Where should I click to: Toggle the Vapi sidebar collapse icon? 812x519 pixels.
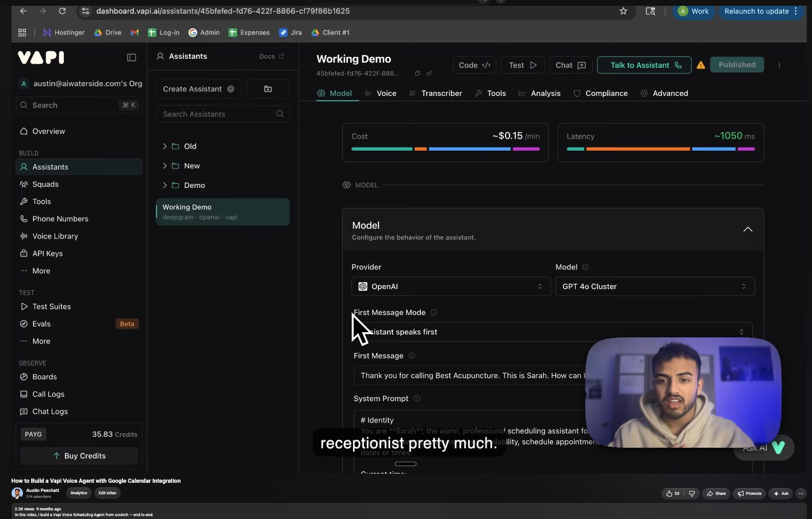(x=131, y=57)
